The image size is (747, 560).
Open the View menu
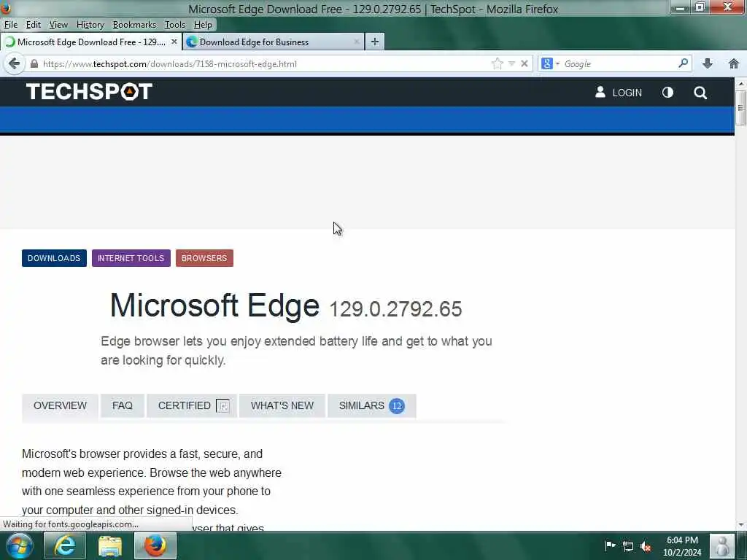[x=58, y=25]
